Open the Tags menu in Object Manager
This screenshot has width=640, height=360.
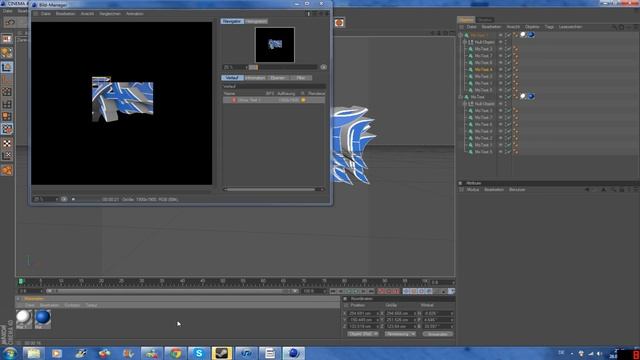(x=549, y=27)
